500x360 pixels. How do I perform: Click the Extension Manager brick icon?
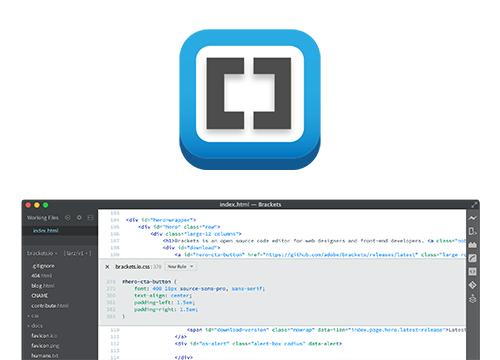[x=472, y=245]
